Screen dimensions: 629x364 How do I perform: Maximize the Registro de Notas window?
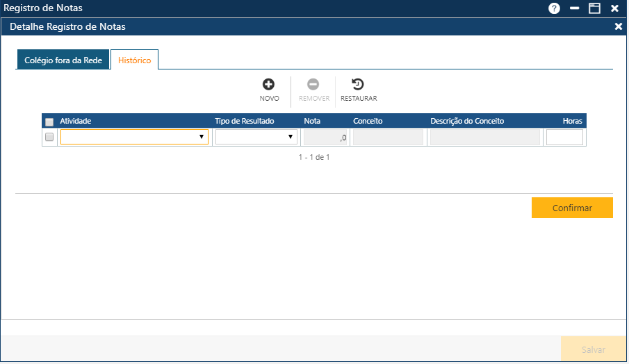click(594, 8)
